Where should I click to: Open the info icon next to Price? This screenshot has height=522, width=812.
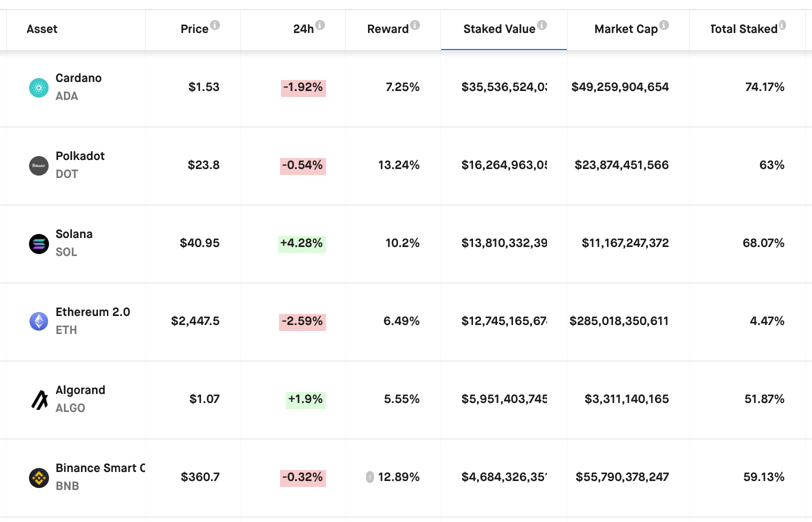215,24
